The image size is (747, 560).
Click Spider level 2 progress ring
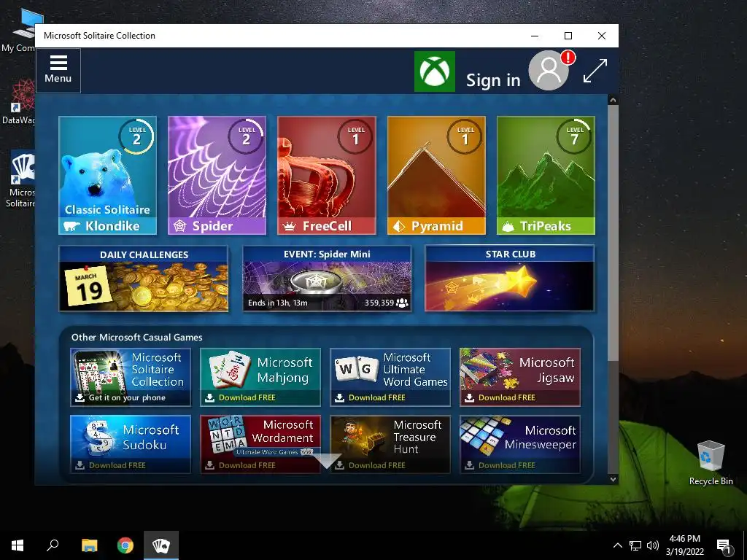tap(246, 136)
